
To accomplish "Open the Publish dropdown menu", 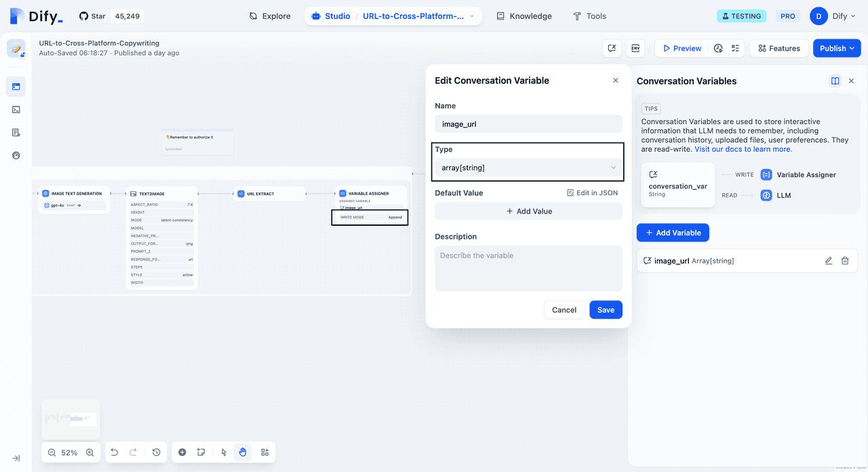I will [x=837, y=48].
